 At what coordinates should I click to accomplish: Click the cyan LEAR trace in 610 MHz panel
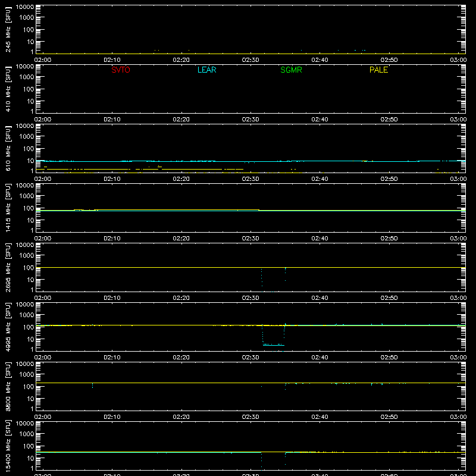point(250,161)
